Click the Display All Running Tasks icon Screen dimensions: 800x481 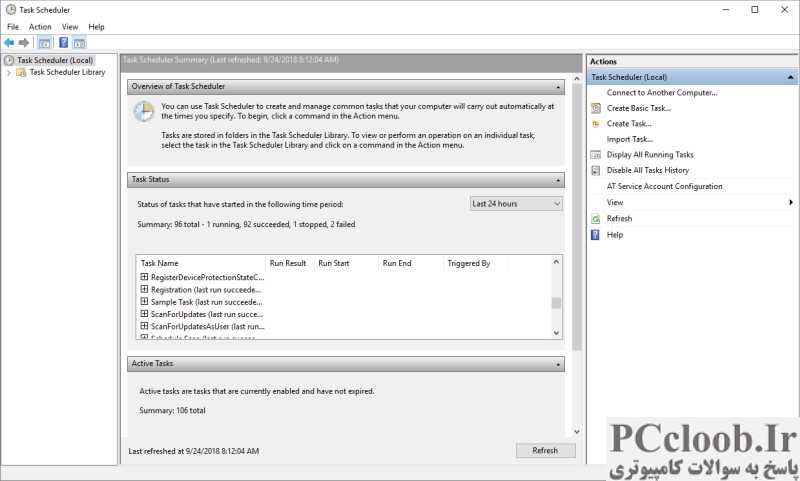pyautogui.click(x=595, y=155)
